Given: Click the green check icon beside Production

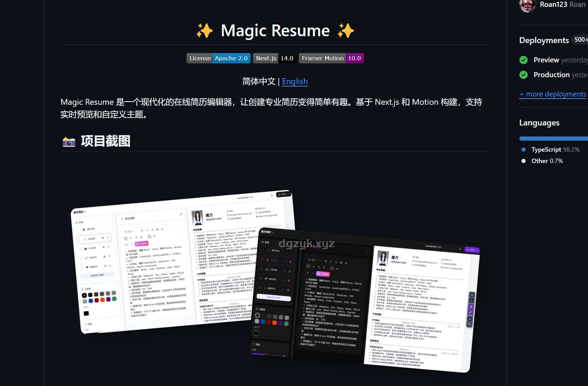Looking at the screenshot, I should 524,75.
